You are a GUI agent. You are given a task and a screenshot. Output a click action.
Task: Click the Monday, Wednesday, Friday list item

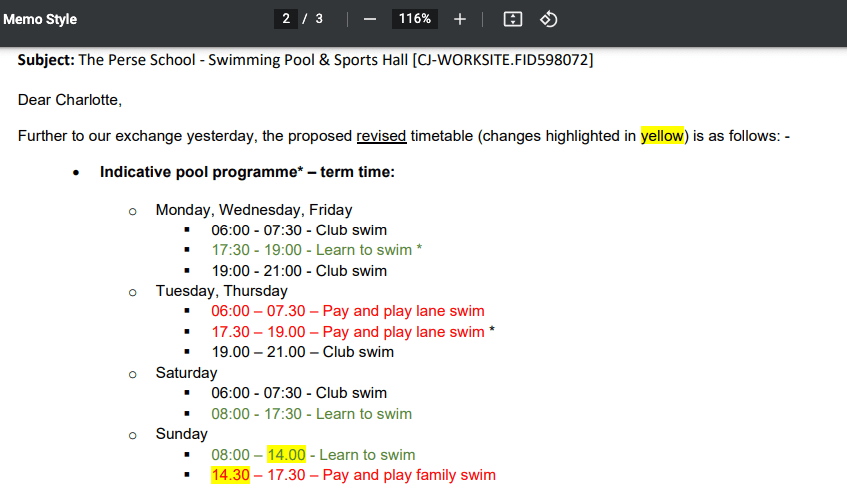pyautogui.click(x=254, y=210)
